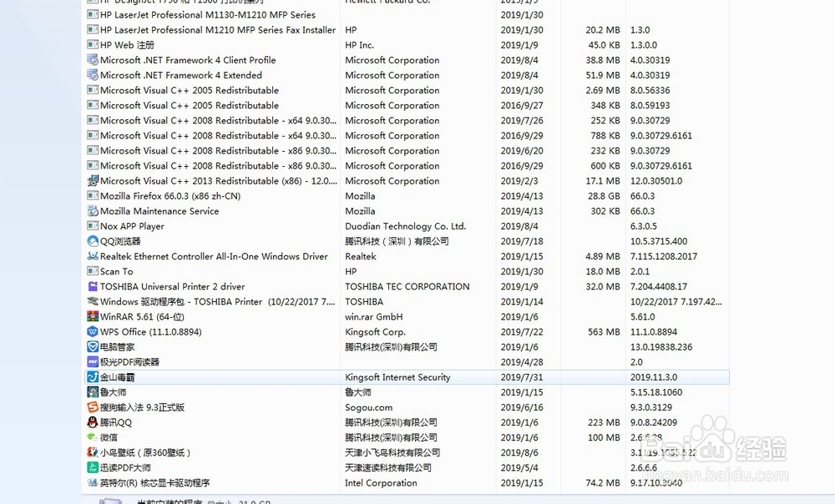The image size is (835, 504).
Task: Click the 迅读PDF大师 icon
Action: tap(93, 467)
